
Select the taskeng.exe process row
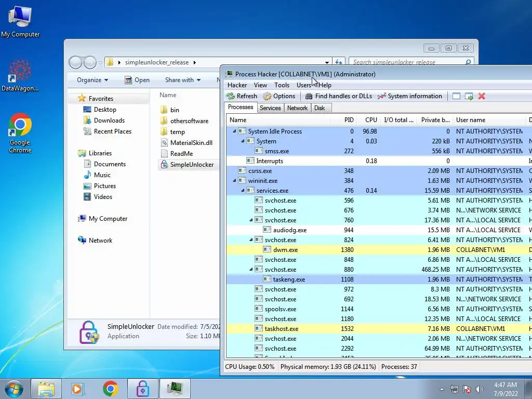[x=379, y=280]
